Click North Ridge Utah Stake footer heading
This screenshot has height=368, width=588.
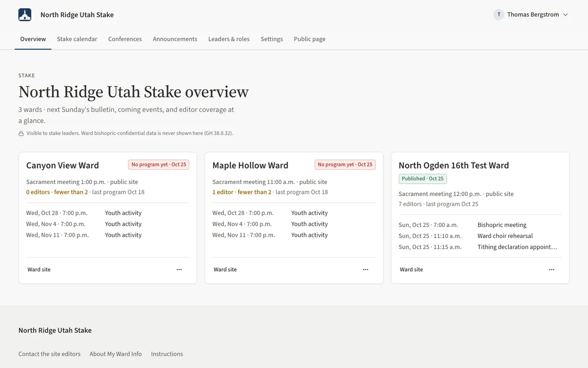pyautogui.click(x=55, y=330)
